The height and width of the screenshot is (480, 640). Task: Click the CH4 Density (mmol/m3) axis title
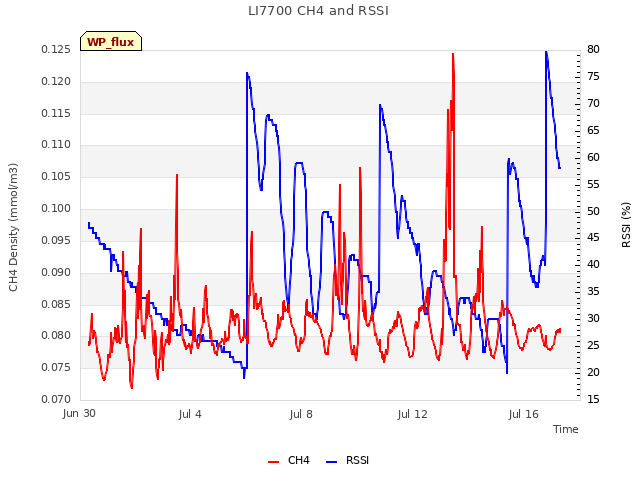(13, 227)
